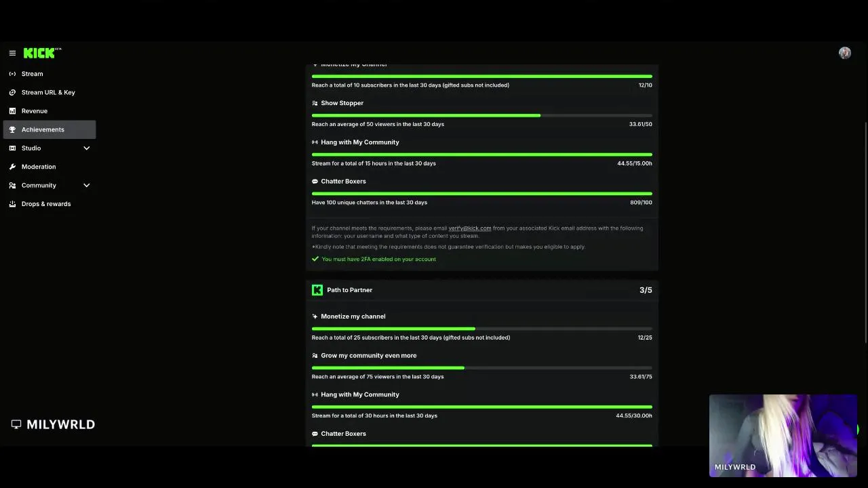Image resolution: width=868 pixels, height=488 pixels.
Task: Open the user profile avatar
Action: pyautogui.click(x=844, y=53)
